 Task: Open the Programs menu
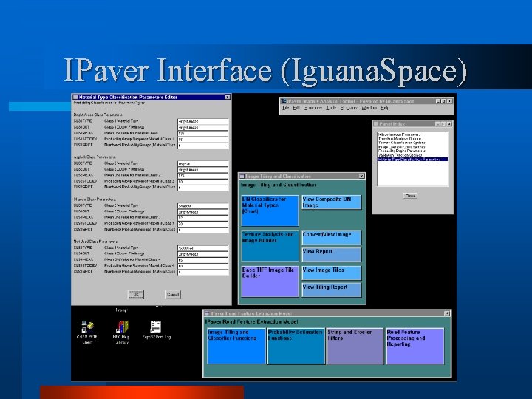tap(349, 108)
